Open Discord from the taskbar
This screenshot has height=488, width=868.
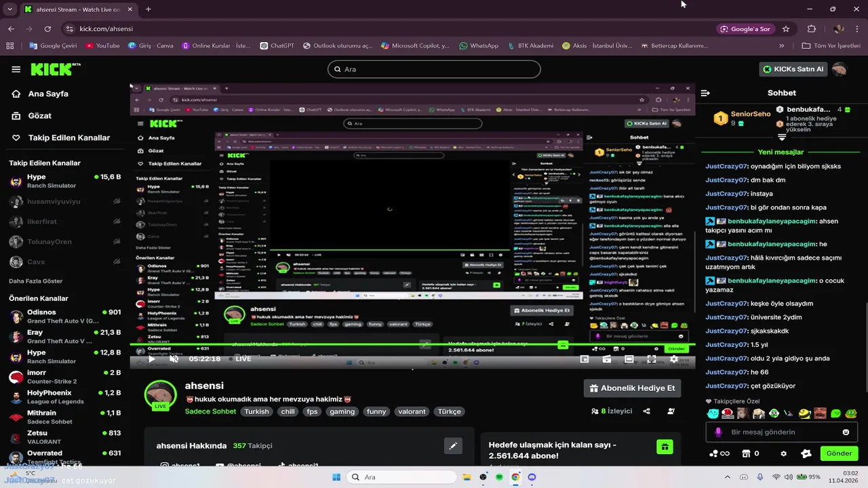tap(532, 477)
